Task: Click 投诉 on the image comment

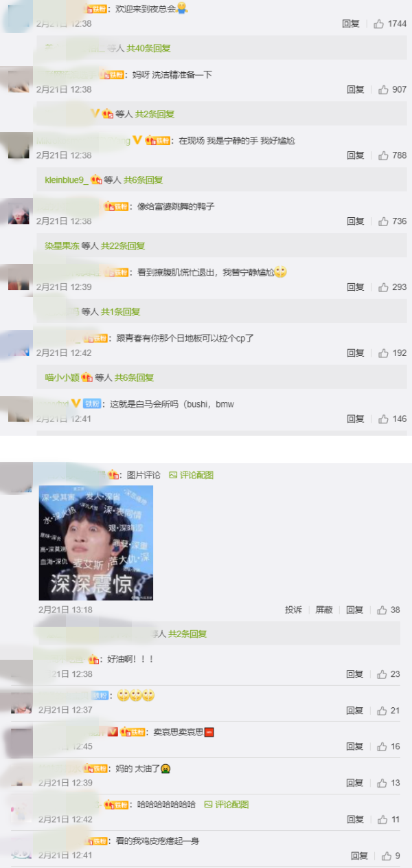Action: (x=293, y=610)
